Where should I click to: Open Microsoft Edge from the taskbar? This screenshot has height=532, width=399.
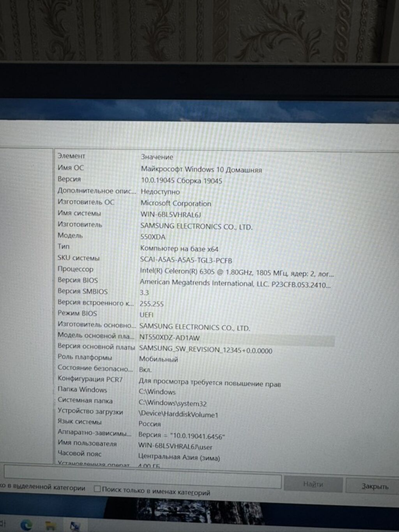coord(26,525)
